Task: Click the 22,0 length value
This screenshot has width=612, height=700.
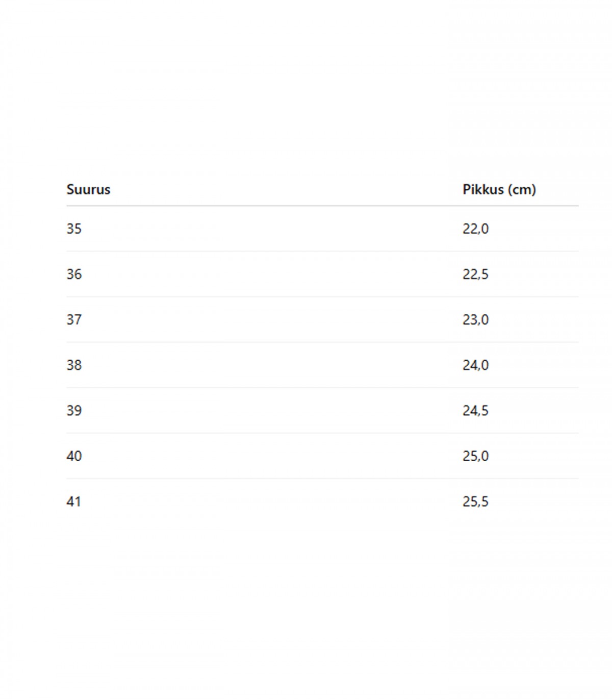Action: click(475, 229)
